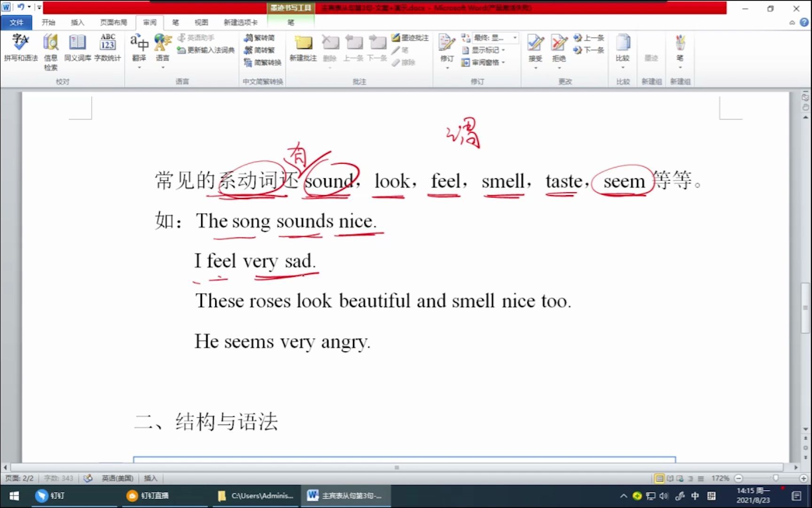The image size is (812, 508).
Task: Jump to 上一条 previous change
Action: [589, 38]
